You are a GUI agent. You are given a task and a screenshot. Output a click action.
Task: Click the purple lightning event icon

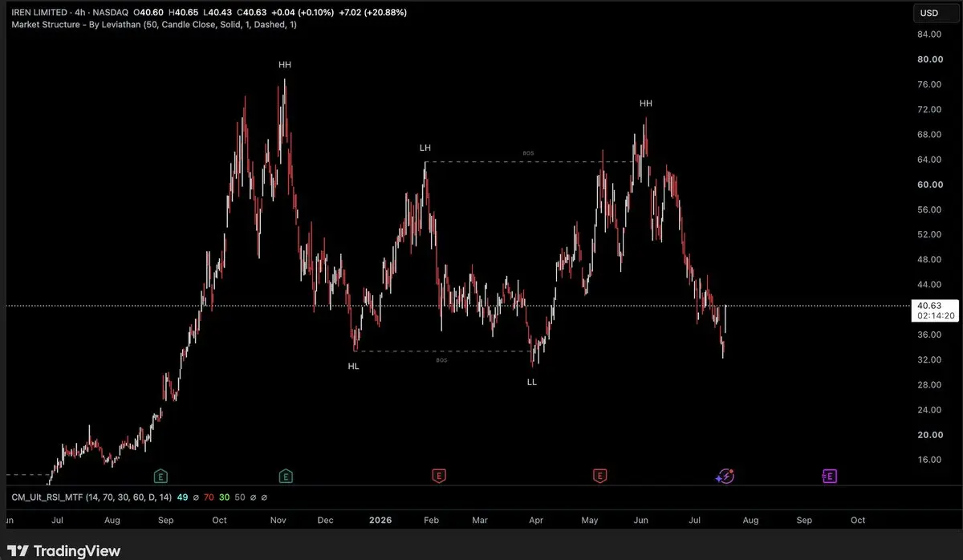[x=725, y=476]
